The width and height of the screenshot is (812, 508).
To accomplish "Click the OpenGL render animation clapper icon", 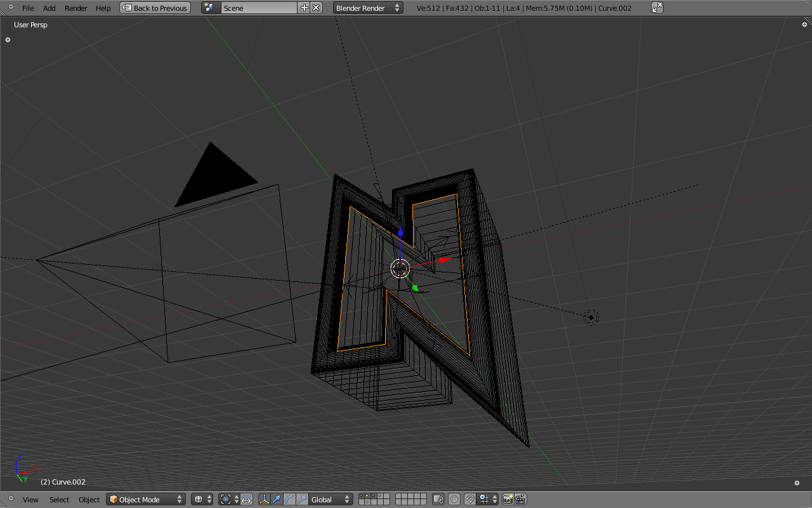I will pos(520,499).
